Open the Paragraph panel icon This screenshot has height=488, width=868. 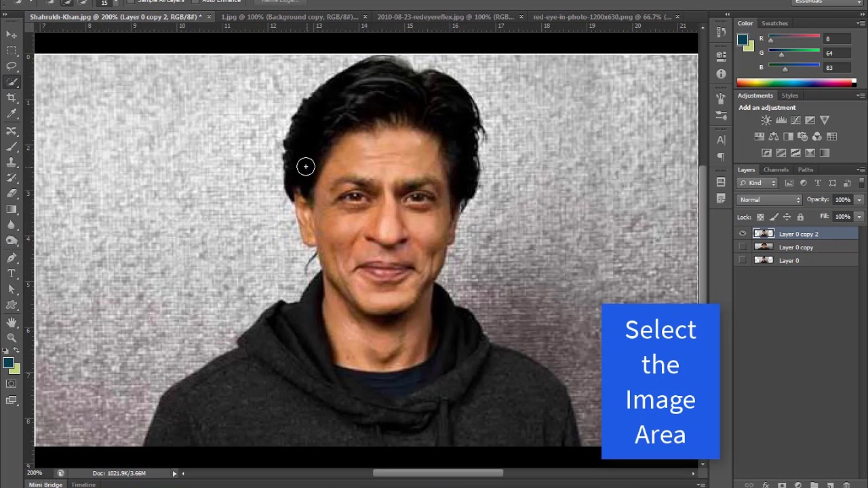pyautogui.click(x=721, y=157)
